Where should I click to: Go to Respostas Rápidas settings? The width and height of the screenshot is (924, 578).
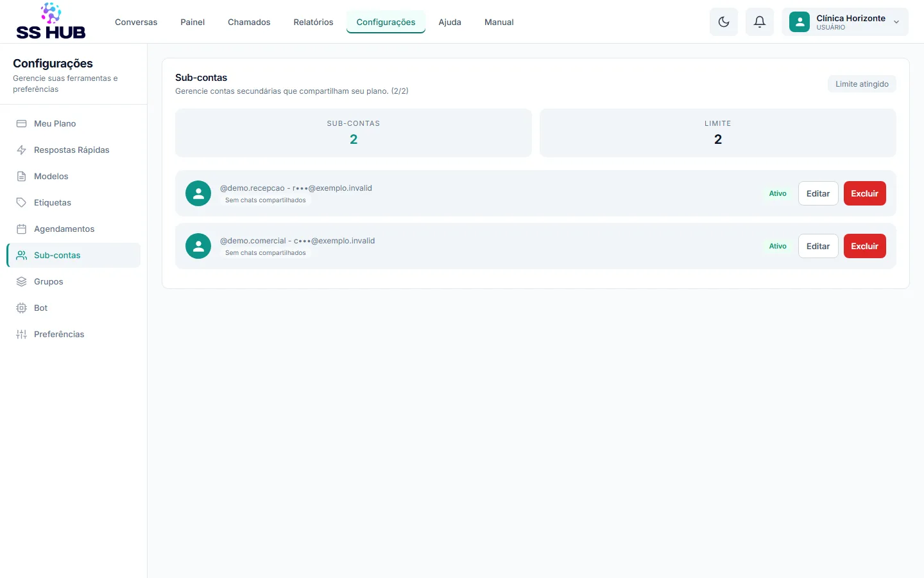pos(73,150)
